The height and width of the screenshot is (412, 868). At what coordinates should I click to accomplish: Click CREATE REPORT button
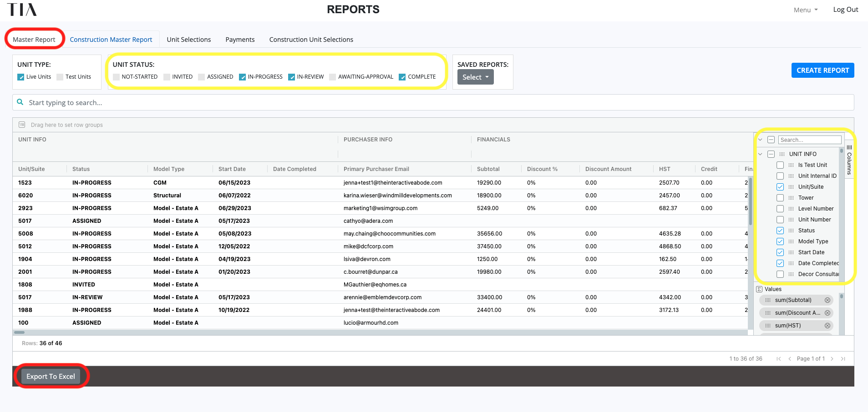[823, 70]
